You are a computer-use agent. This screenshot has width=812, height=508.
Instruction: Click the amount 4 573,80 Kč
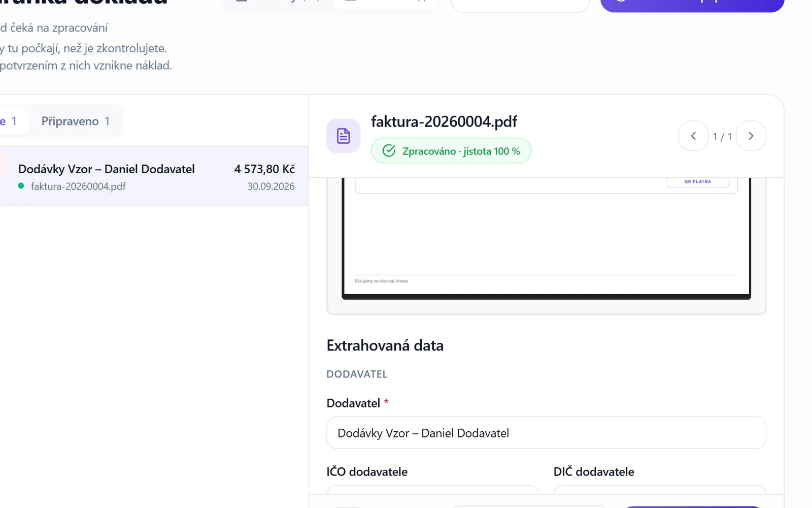pyautogui.click(x=264, y=169)
